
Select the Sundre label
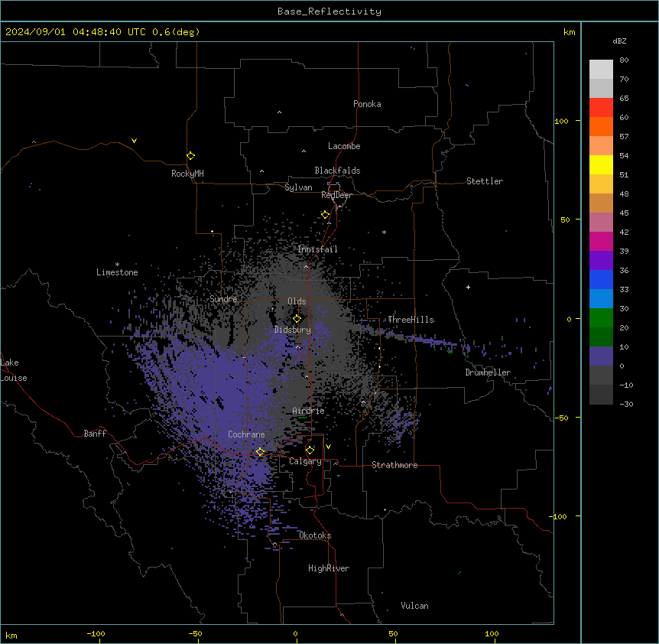click(223, 299)
